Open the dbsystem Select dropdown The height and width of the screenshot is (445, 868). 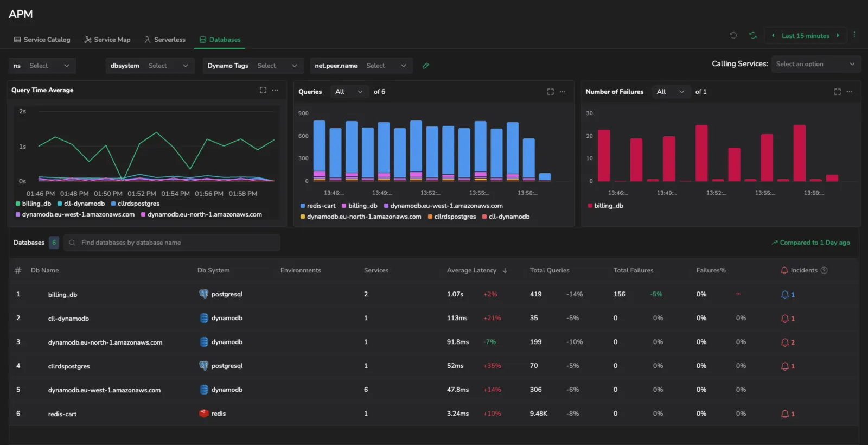(169, 66)
